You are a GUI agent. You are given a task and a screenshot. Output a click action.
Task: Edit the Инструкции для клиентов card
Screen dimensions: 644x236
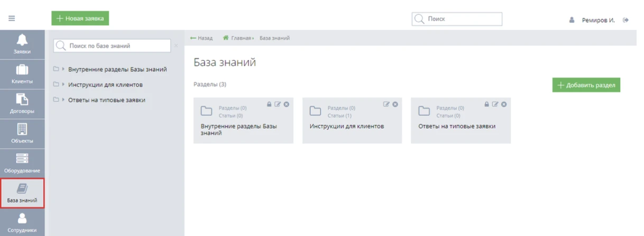coord(387,104)
